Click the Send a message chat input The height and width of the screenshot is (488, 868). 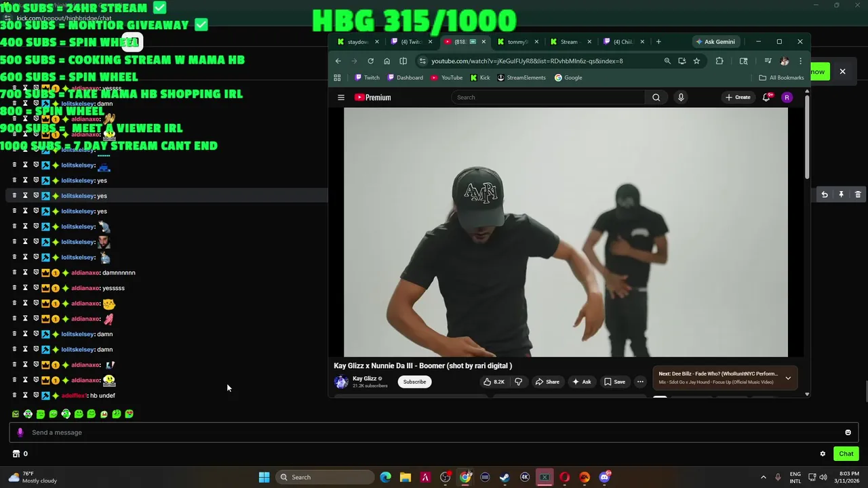click(x=434, y=432)
